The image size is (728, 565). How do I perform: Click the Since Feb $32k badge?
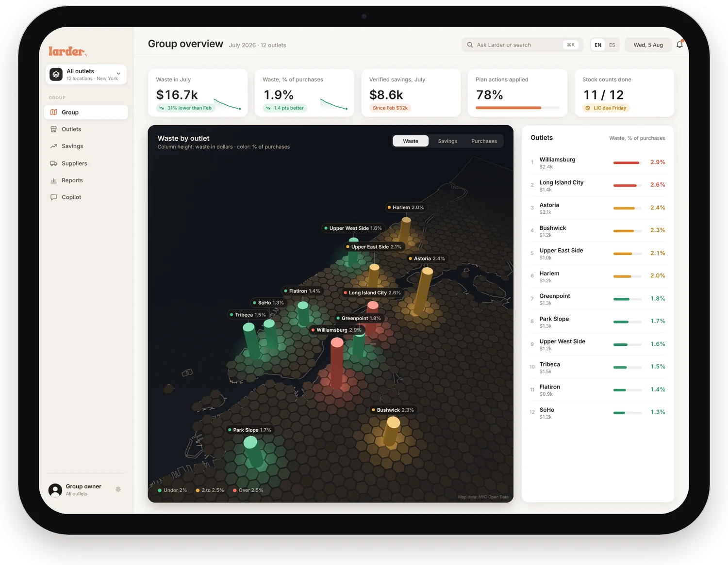click(390, 108)
